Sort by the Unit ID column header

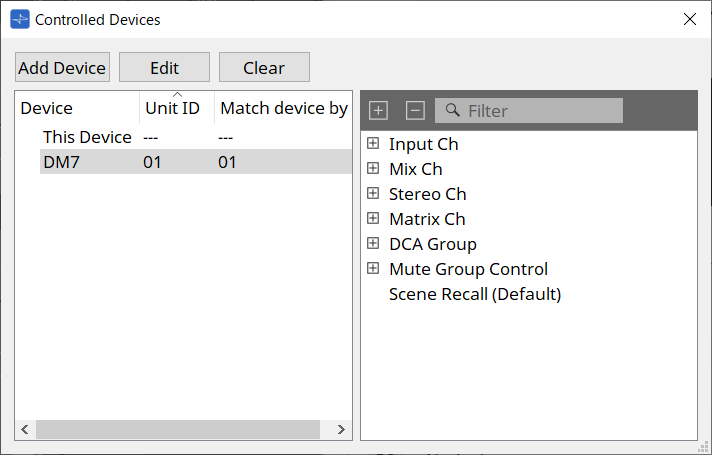click(x=172, y=108)
